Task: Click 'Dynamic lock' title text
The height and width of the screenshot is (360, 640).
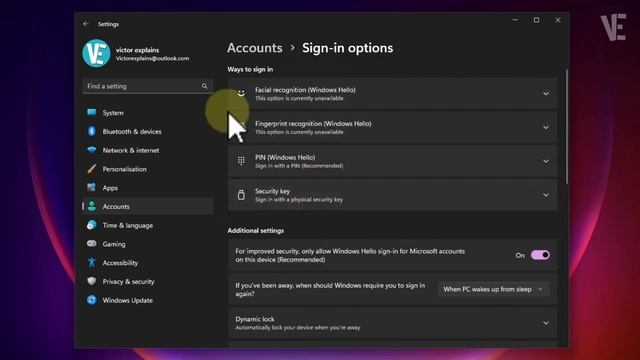Action: pyautogui.click(x=255, y=319)
